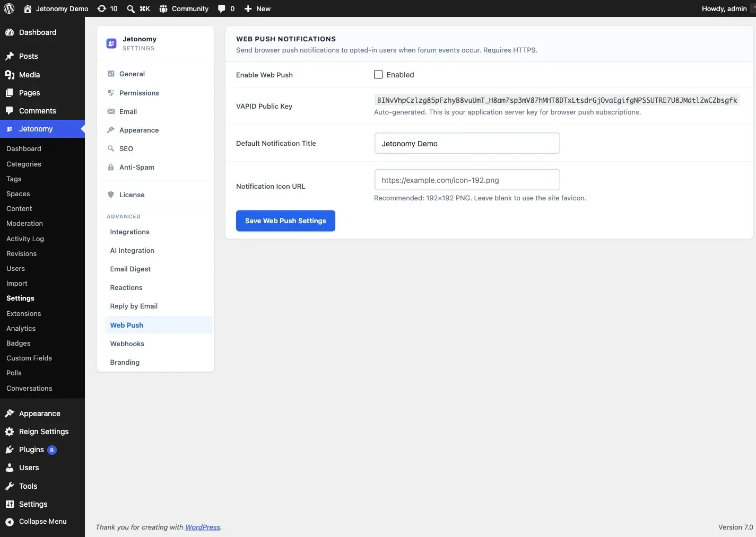Click the Notification Icon URL field
Viewport: 756px width, 537px height.
point(467,180)
